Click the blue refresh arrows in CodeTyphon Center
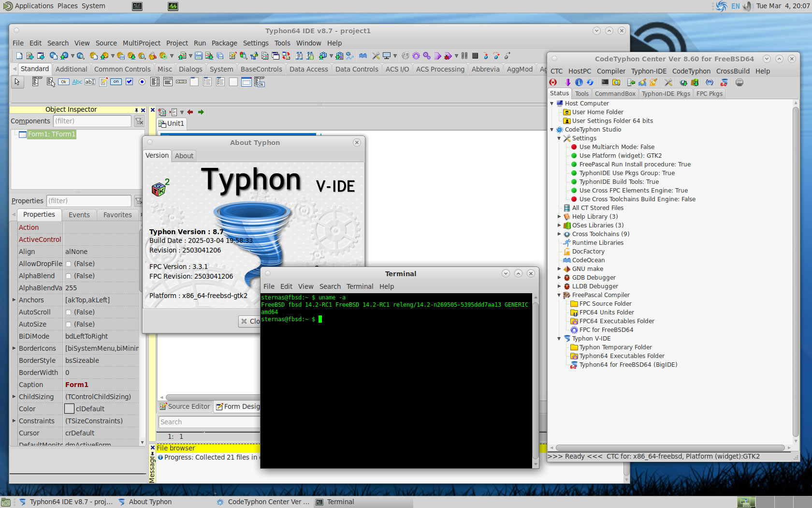 [590, 82]
